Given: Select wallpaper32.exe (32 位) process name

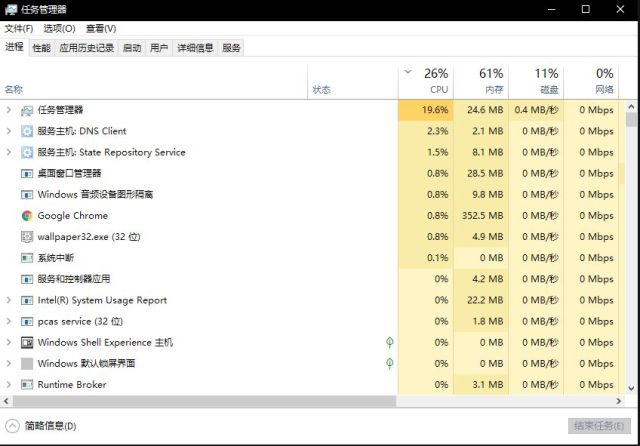Looking at the screenshot, I should pos(89,237).
